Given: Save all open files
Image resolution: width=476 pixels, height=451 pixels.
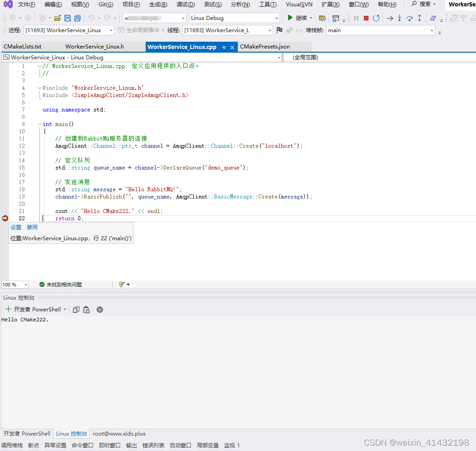Looking at the screenshot, I should (x=77, y=18).
